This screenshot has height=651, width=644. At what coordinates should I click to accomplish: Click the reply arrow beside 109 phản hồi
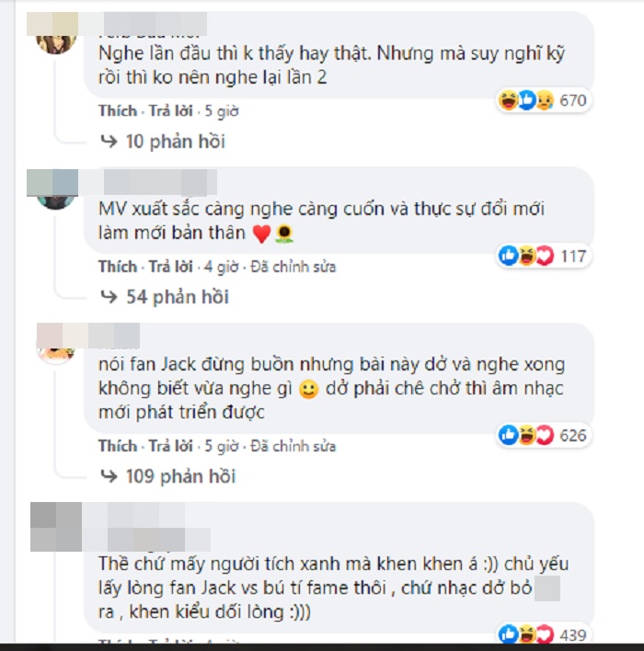tap(109, 476)
